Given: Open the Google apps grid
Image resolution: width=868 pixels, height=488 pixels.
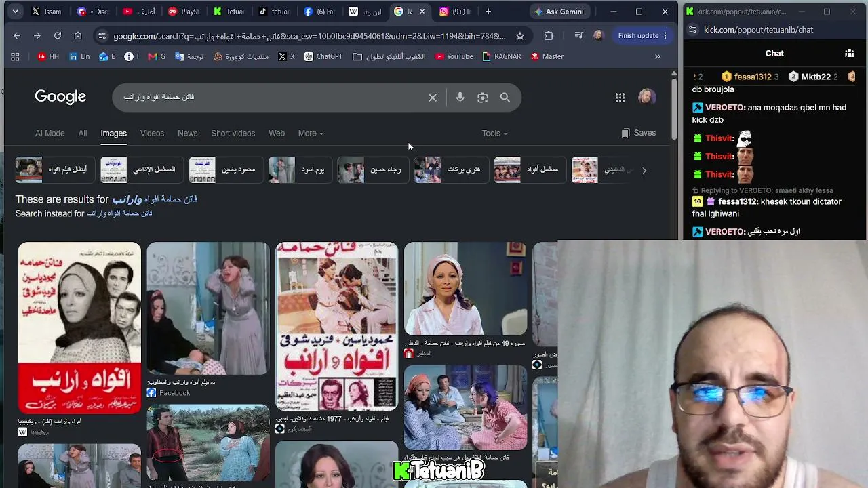Looking at the screenshot, I should [x=620, y=98].
